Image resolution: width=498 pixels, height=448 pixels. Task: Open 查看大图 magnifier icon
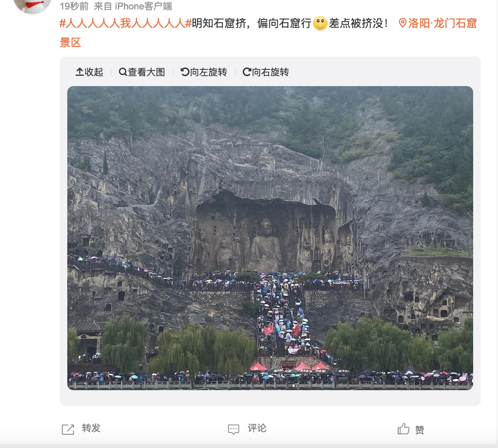(x=123, y=72)
